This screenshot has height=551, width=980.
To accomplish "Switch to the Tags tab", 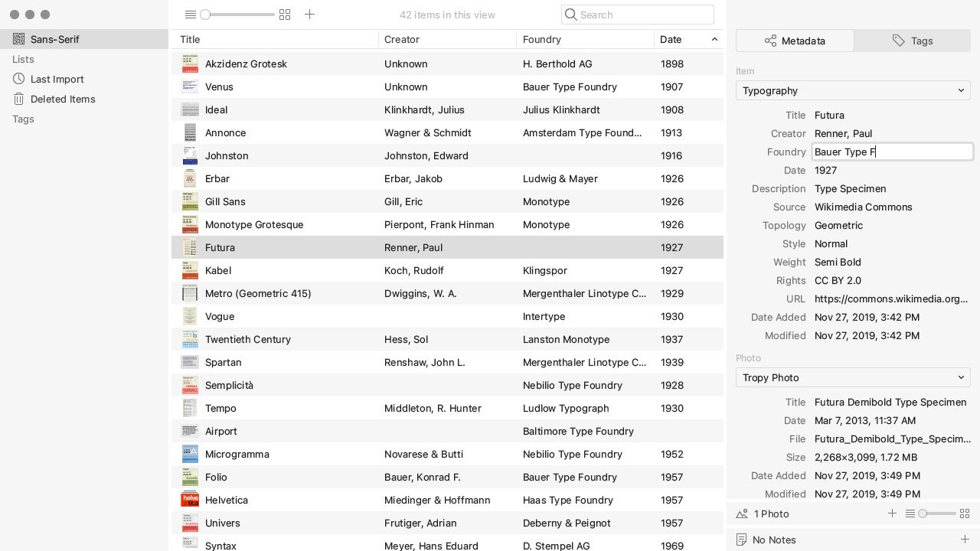I will point(913,41).
